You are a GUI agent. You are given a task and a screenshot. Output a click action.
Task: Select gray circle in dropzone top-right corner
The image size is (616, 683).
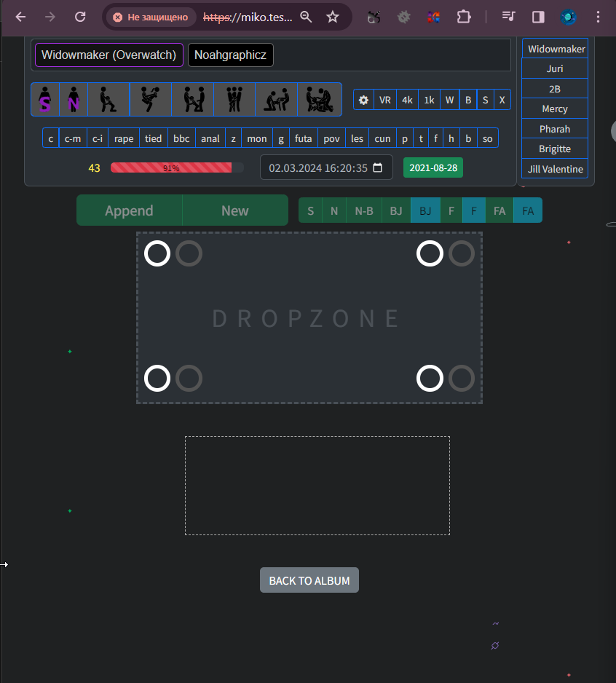coord(462,253)
